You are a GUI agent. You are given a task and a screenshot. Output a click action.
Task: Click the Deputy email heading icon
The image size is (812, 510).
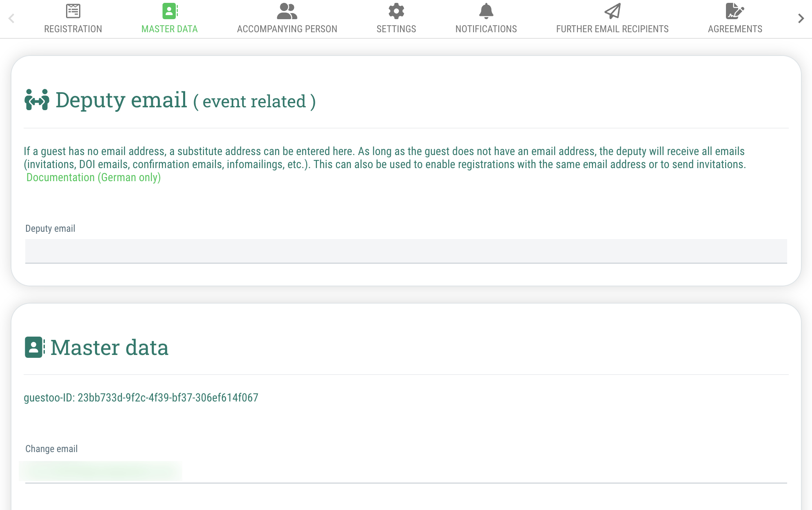point(37,100)
